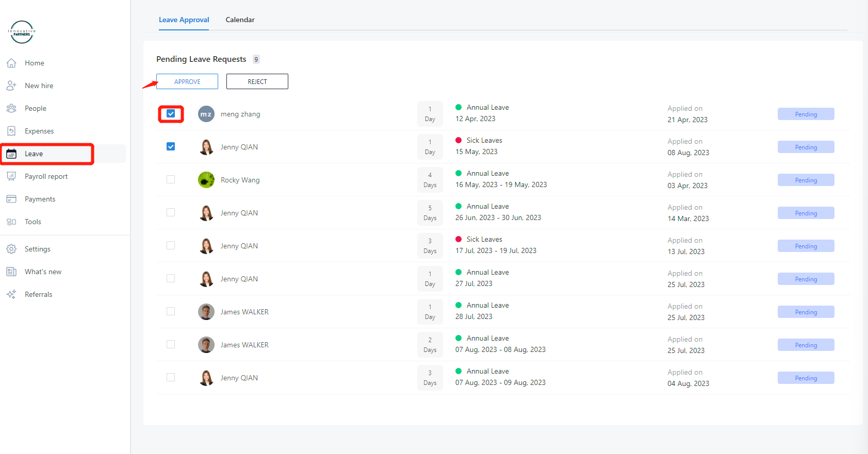Open New hire via its person icon
Image resolution: width=868 pixels, height=454 pixels.
pos(11,86)
